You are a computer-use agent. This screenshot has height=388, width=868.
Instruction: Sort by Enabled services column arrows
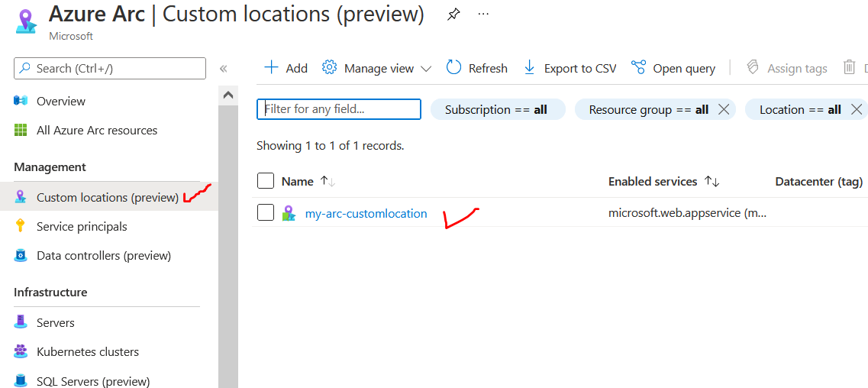coord(712,182)
